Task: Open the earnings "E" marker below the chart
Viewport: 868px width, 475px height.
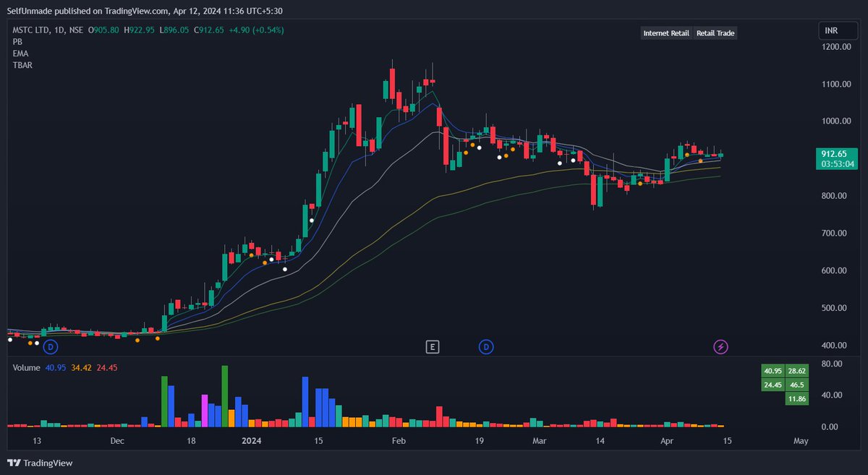Action: pos(432,346)
